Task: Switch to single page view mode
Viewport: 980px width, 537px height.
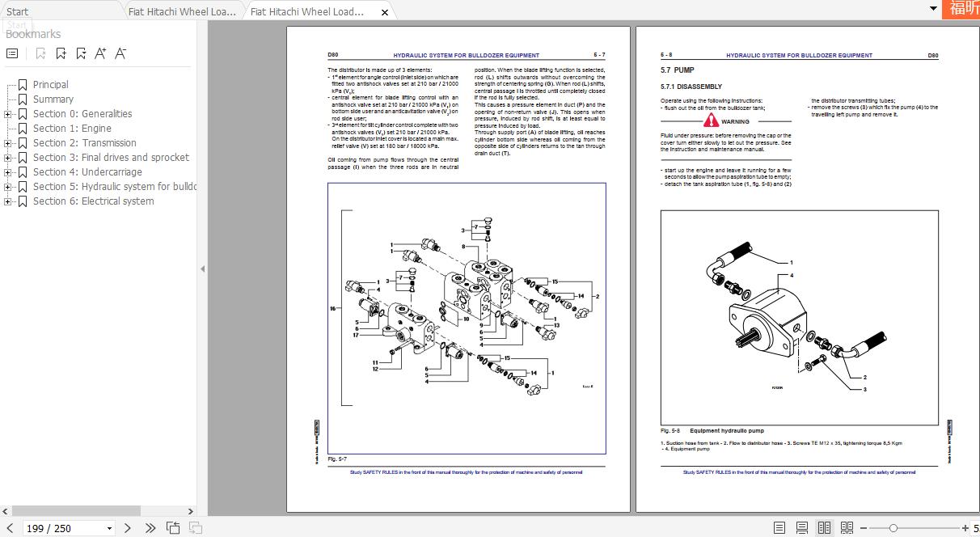Action: tap(779, 528)
